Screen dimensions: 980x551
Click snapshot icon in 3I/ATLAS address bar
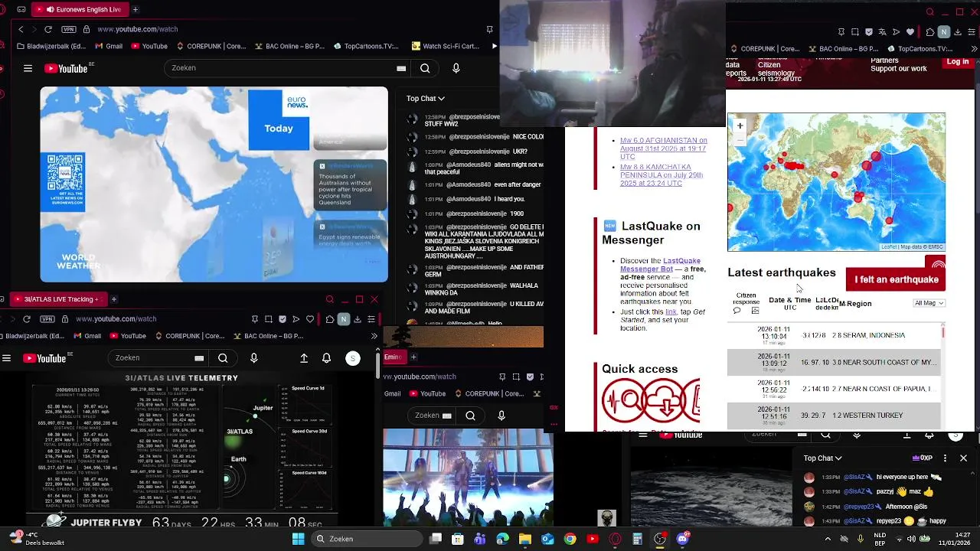268,319
